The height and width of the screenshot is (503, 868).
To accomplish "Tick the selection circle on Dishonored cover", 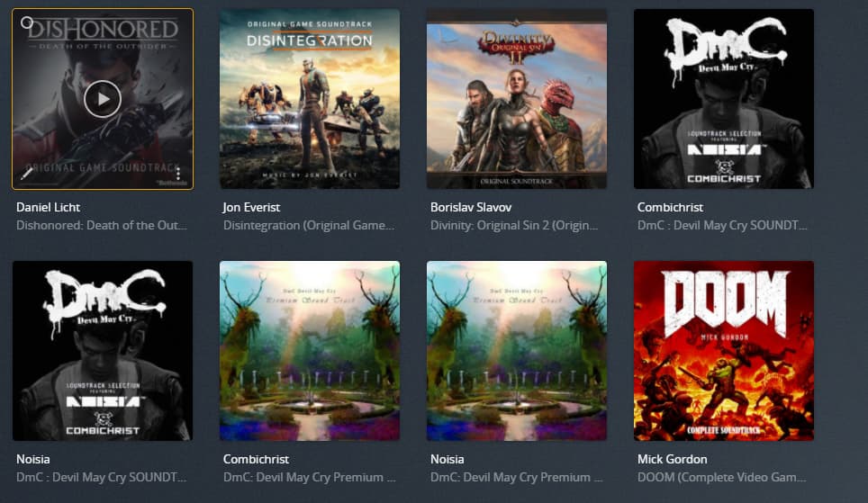I will 27,22.
